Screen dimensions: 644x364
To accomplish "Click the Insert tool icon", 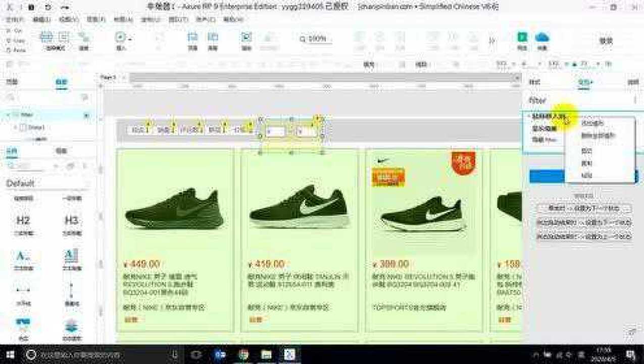I will pyautogui.click(x=120, y=36).
